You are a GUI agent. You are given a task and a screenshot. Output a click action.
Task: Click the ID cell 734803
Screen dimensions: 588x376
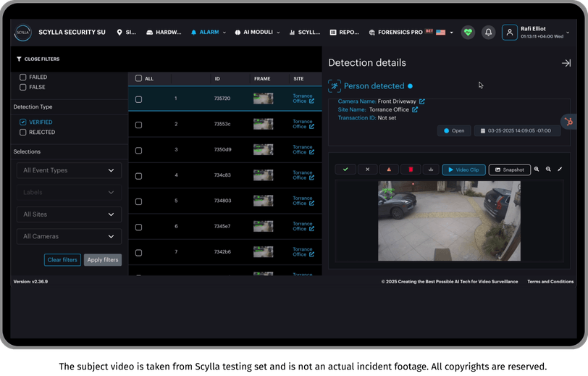(x=222, y=201)
